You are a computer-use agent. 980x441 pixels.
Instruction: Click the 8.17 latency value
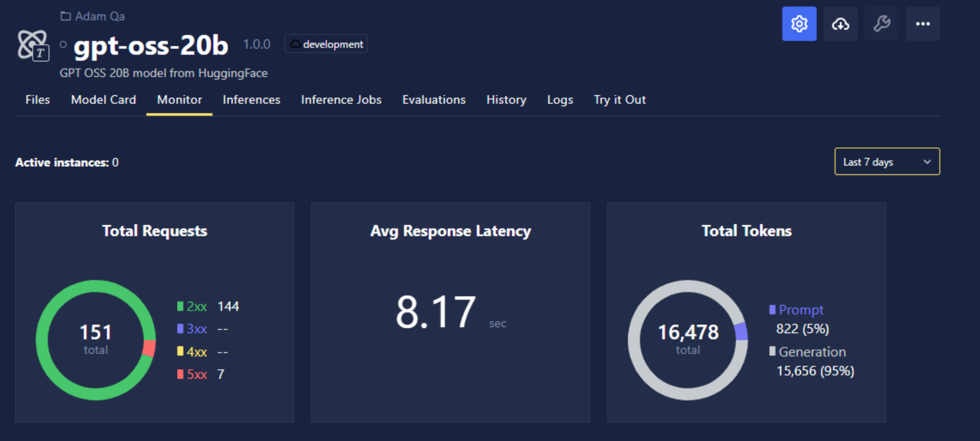[x=435, y=312]
